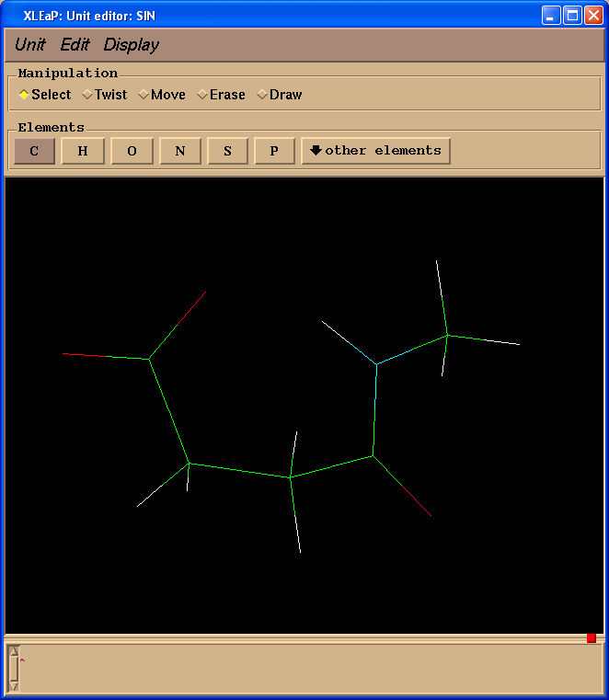Click the message area scroll up arrow
This screenshot has height=700, width=609.
click(15, 651)
